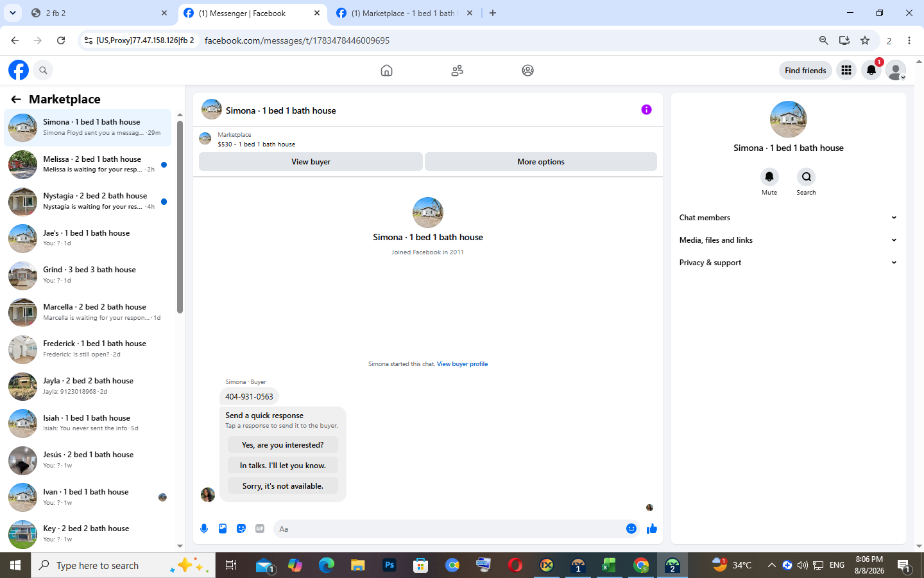The height and width of the screenshot is (578, 924).
Task: Open the Facebook menu grid icon
Action: click(846, 70)
